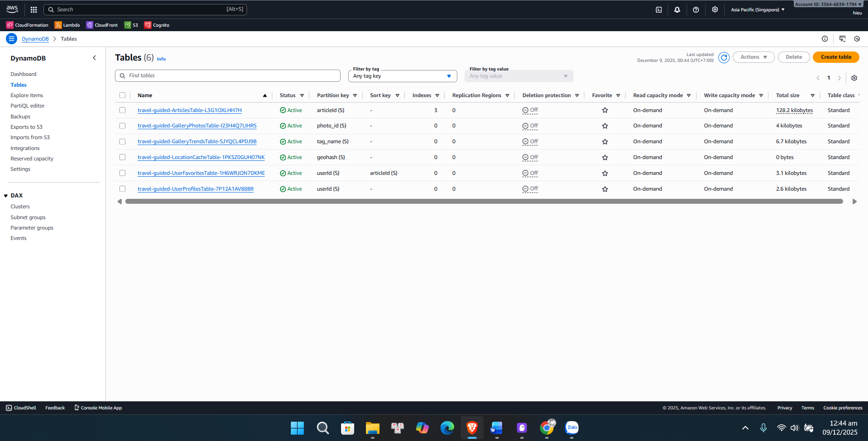Go to Exports to S3
Image resolution: width=868 pixels, height=441 pixels.
coord(26,127)
